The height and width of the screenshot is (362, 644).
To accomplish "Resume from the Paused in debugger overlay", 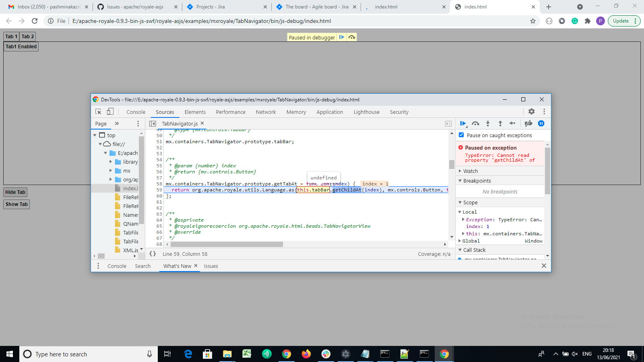I will coord(341,37).
